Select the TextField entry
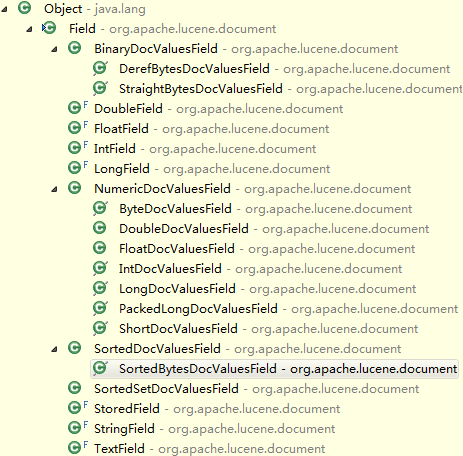This screenshot has height=456, width=463. point(210,449)
